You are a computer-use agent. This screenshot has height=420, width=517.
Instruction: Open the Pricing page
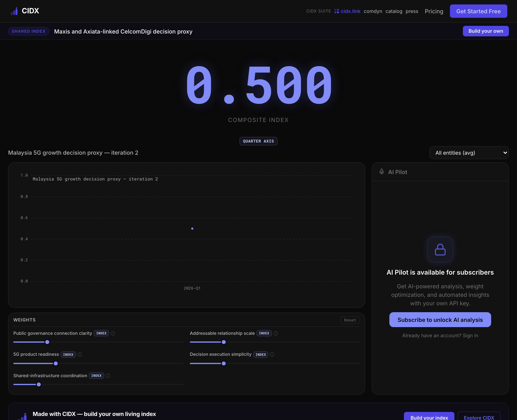click(x=434, y=11)
